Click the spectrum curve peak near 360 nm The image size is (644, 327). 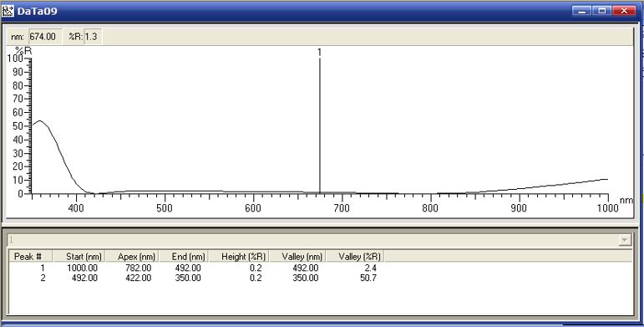(x=39, y=121)
